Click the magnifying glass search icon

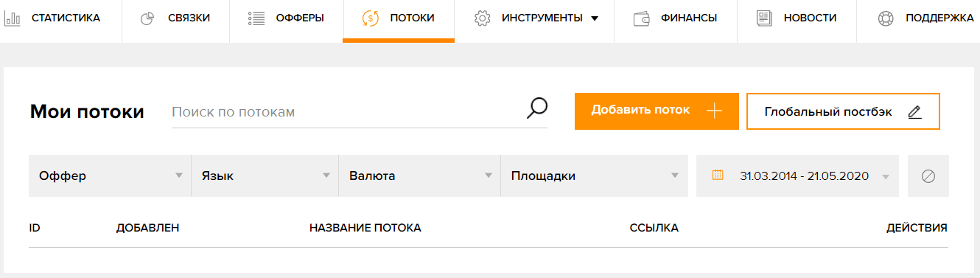537,108
